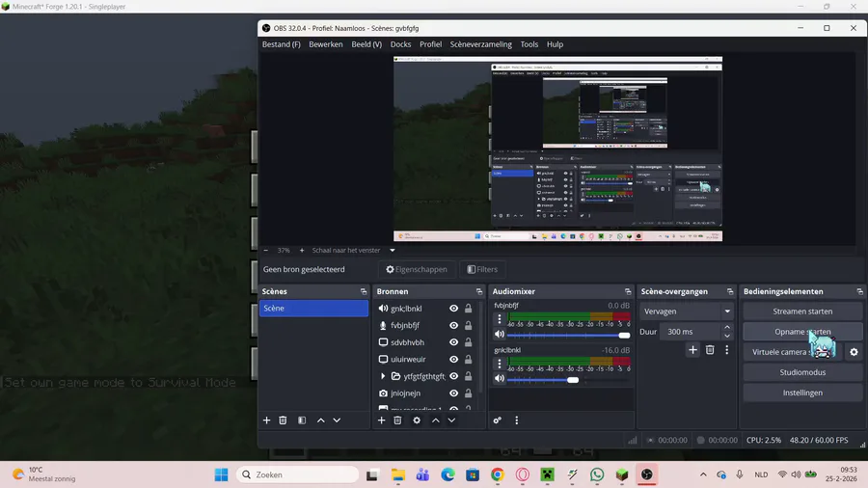
Task: Adjust gnk:lbnkl volume slider handle
Action: [573, 380]
